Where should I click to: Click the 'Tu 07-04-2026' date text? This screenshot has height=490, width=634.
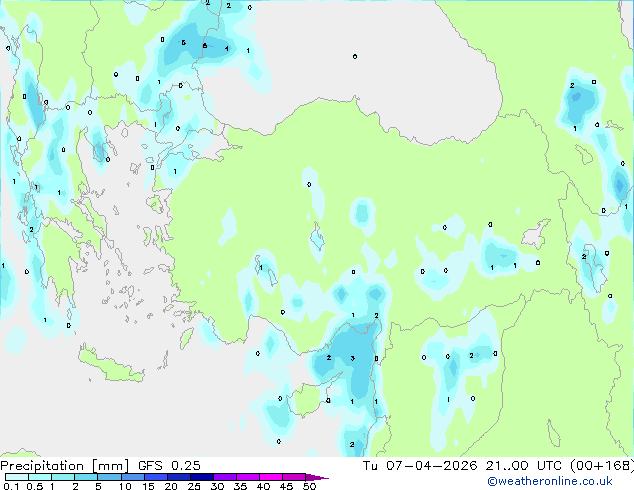[420, 466]
